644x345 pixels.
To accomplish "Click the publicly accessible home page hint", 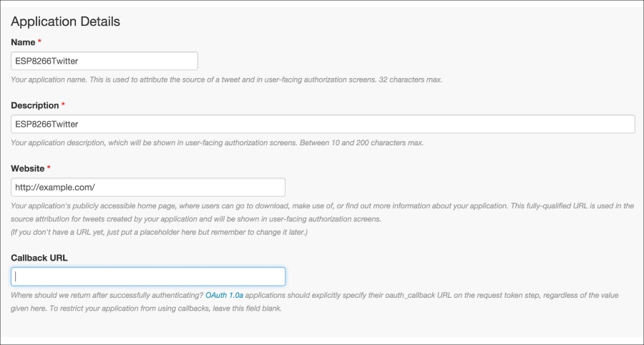I will [323, 213].
